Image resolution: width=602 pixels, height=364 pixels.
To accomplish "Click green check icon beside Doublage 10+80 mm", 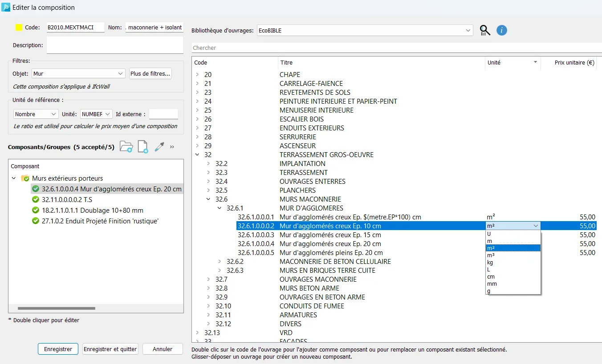I will tap(36, 210).
